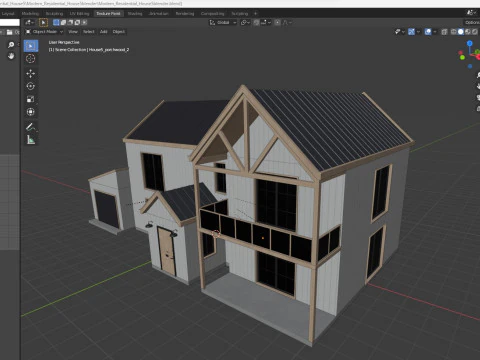Open the Global transform orientation dropdown
Image resolution: width=480 pixels, height=360 pixels.
[x=223, y=22]
